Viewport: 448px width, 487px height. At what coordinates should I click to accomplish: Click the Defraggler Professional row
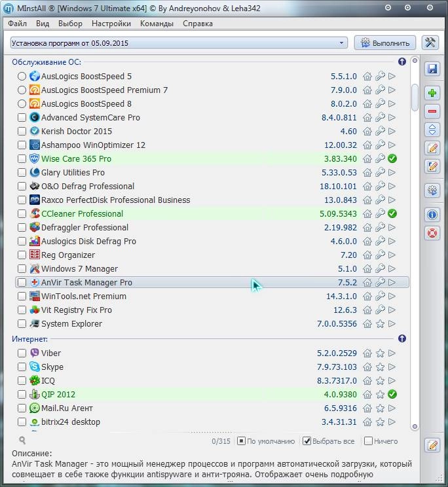[212, 227]
